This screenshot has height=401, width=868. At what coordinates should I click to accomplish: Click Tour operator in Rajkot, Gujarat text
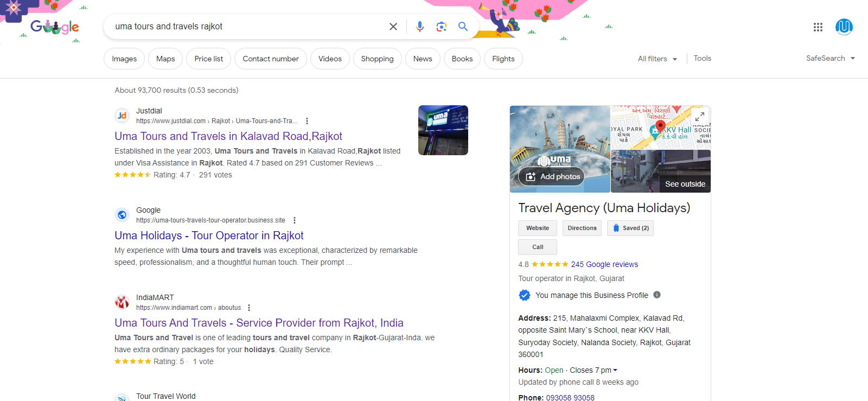571,278
